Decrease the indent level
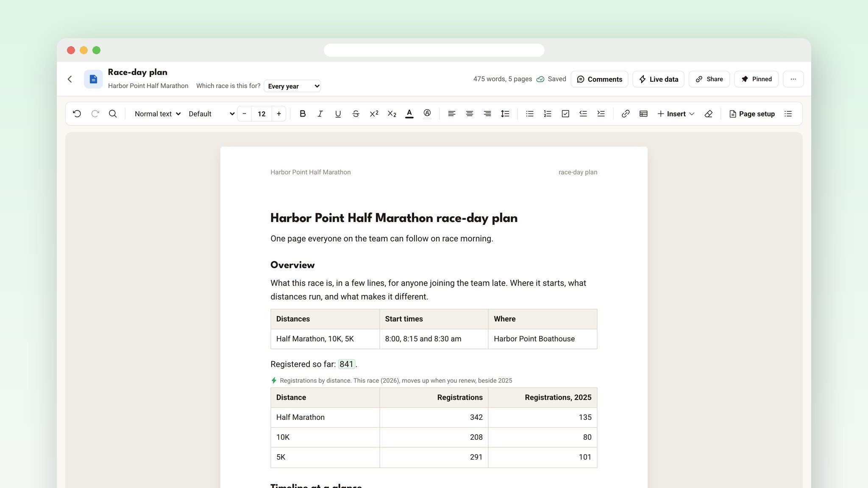868x488 pixels. tap(583, 114)
